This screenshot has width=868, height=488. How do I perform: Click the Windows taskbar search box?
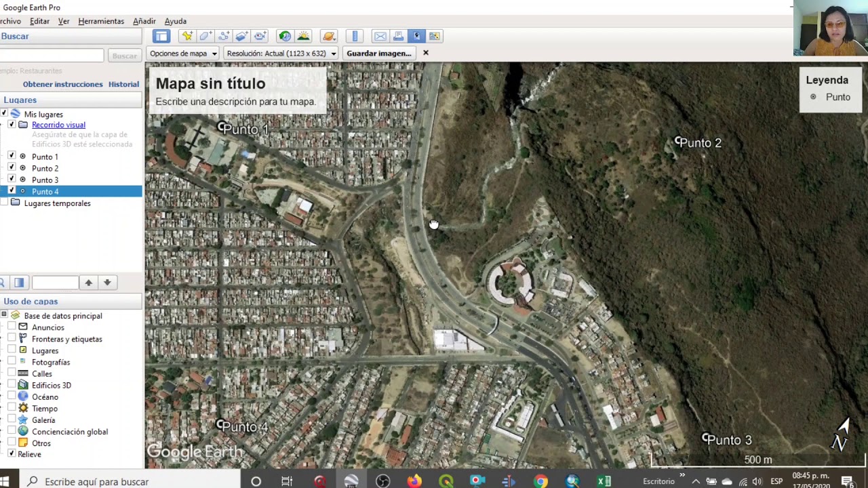[129, 481]
